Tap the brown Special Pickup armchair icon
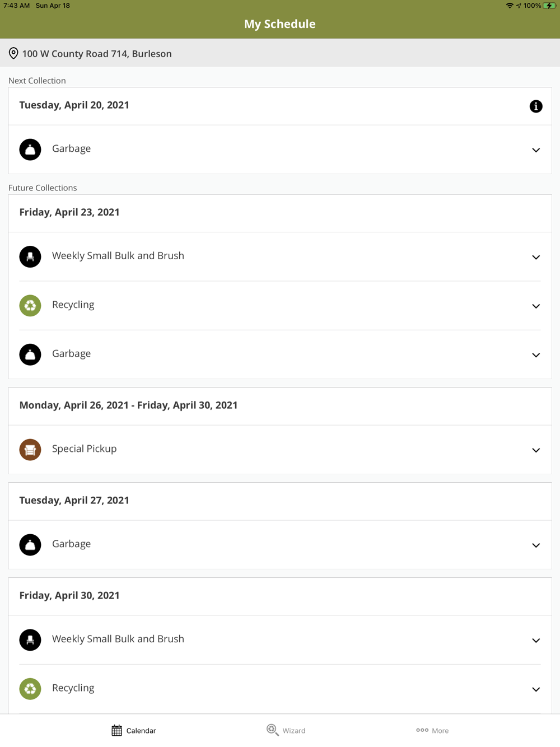Viewport: 560px width, 747px height. [30, 450]
